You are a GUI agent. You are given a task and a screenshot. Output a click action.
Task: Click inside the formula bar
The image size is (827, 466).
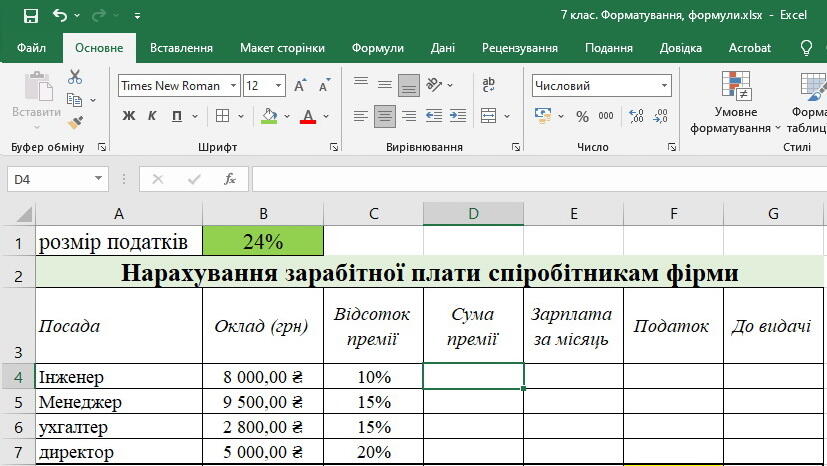click(x=539, y=179)
